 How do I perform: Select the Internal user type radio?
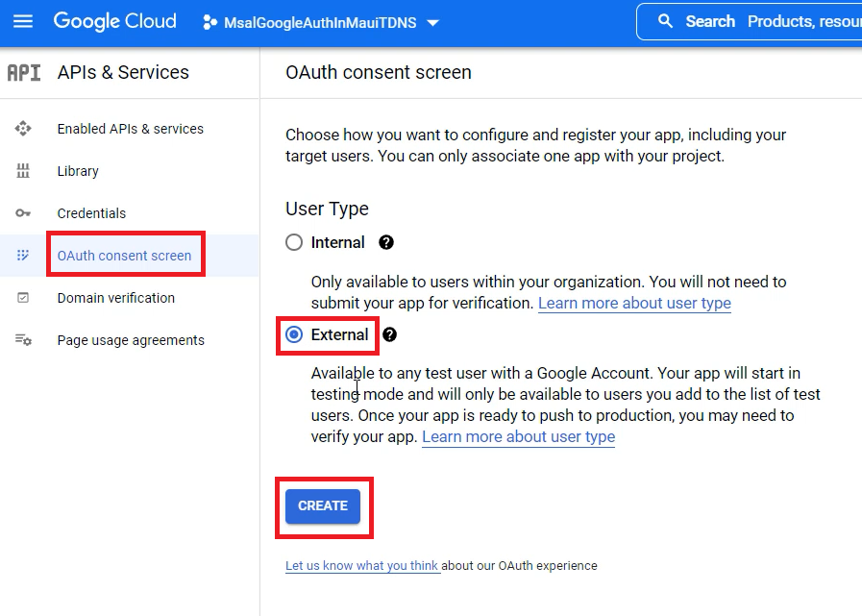point(294,242)
